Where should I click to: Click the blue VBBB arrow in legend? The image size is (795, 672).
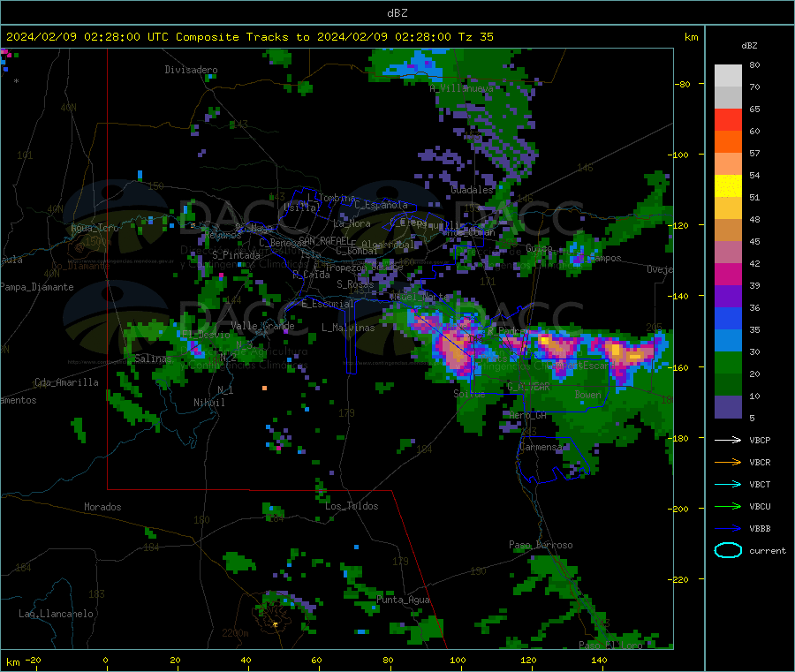coord(728,529)
